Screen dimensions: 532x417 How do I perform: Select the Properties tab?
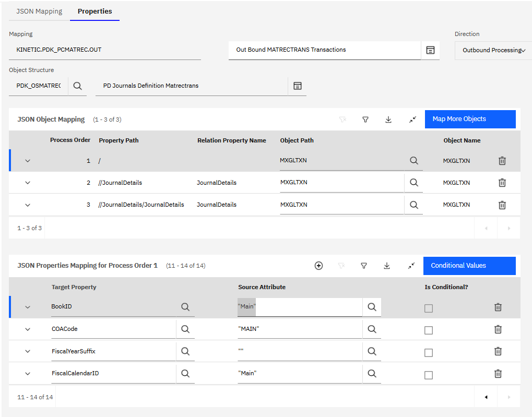point(94,11)
